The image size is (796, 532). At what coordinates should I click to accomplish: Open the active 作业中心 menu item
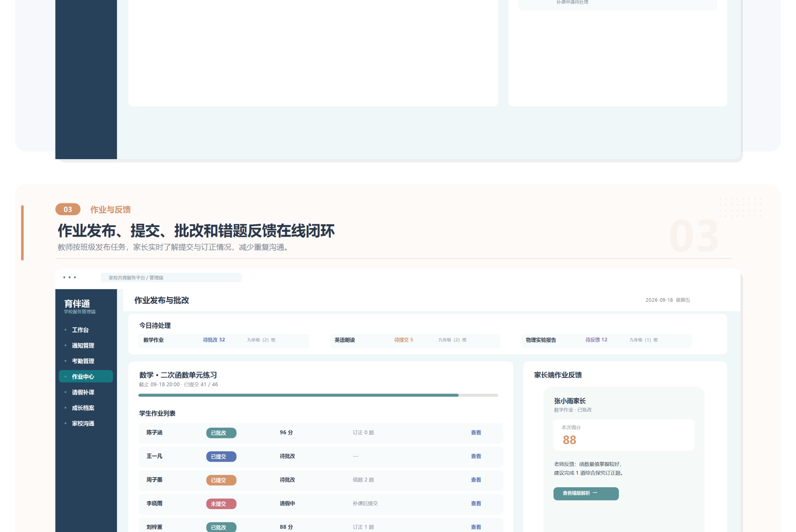point(86,377)
